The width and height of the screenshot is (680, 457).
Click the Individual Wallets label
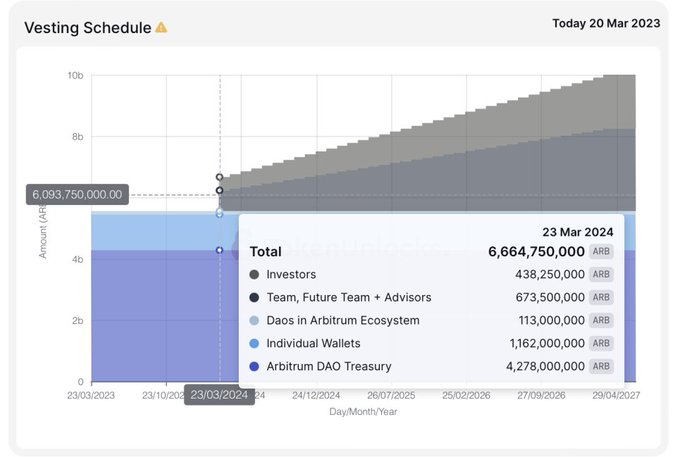(x=313, y=343)
